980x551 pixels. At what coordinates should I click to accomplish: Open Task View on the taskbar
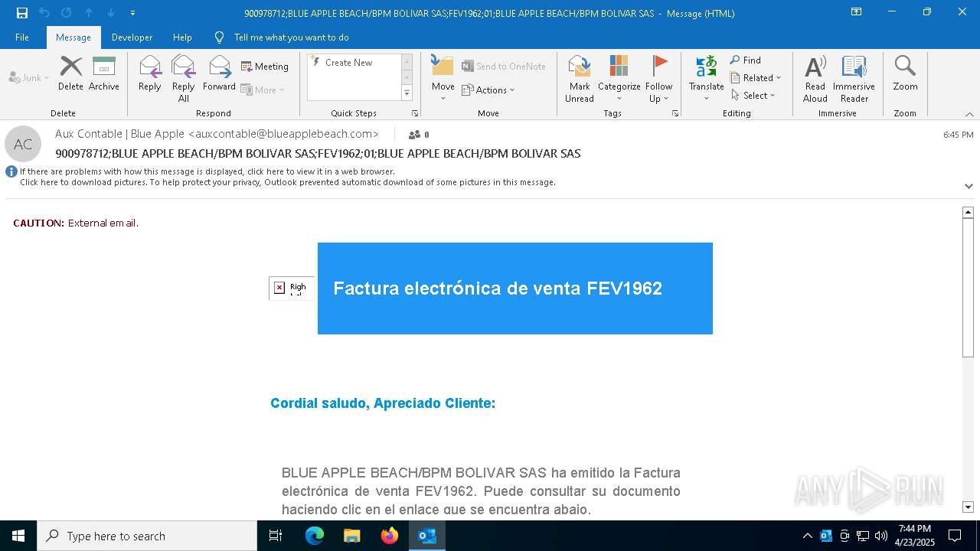(276, 536)
